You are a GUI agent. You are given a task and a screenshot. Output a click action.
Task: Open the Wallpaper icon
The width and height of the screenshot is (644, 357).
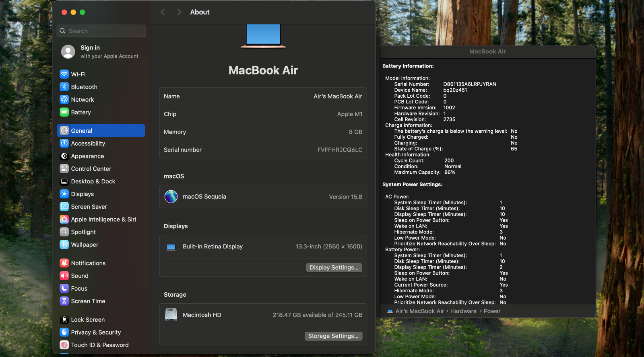point(64,244)
